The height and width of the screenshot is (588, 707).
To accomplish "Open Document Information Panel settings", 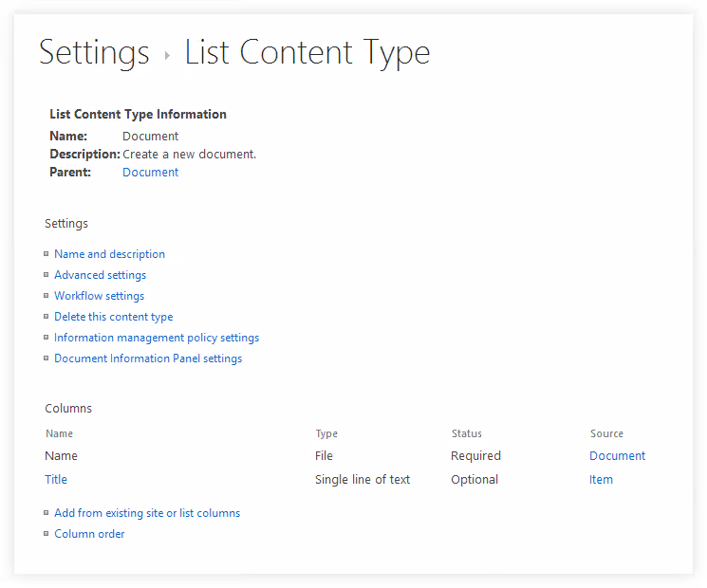I will (x=148, y=358).
